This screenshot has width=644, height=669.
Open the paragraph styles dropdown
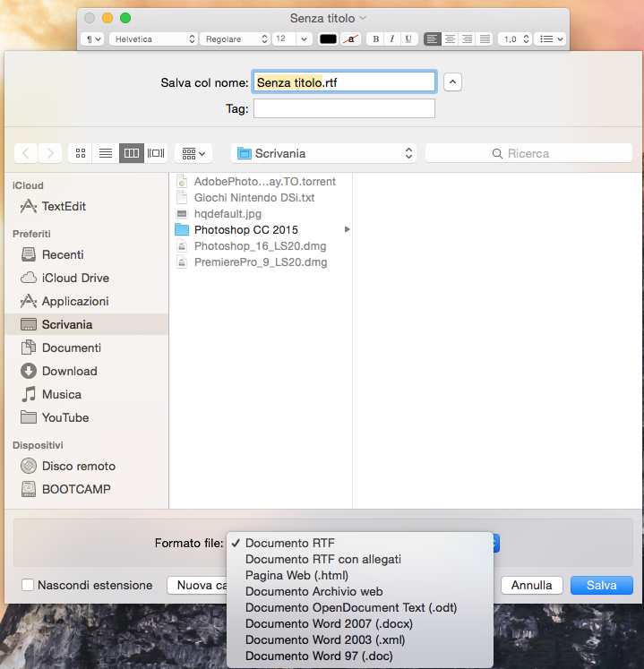(x=92, y=39)
